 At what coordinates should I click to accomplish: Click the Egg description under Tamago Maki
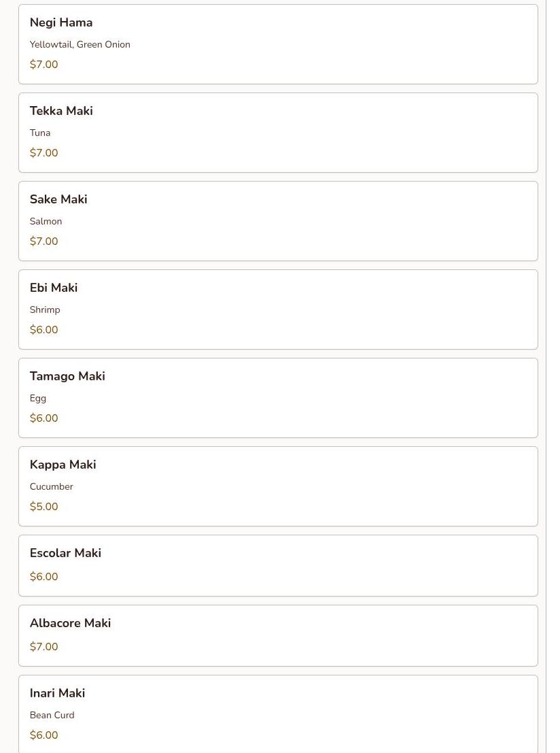coord(38,398)
